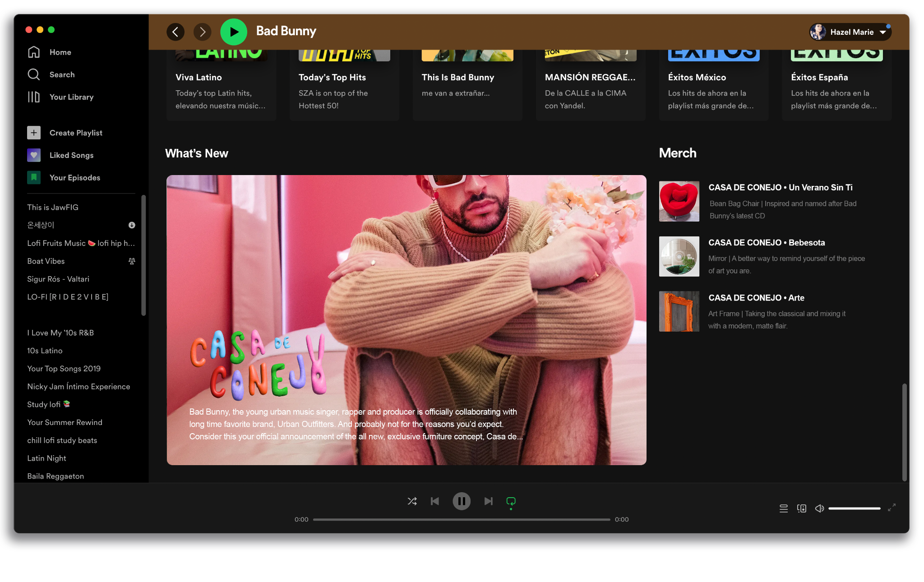Mute the volume speaker icon
Screen dimensions: 924x582
819,508
